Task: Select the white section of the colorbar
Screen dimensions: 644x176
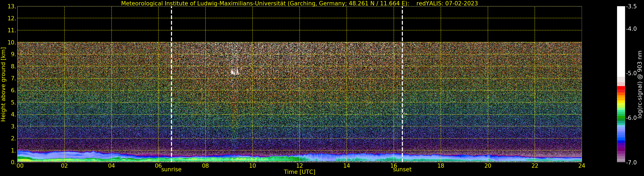Action: pyautogui.click(x=621, y=41)
